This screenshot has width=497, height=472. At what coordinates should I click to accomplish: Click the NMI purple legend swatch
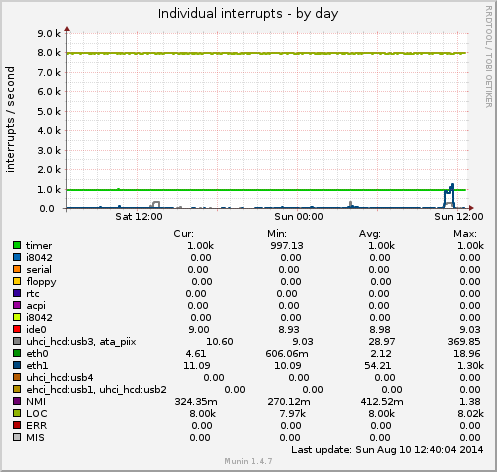coord(17,401)
